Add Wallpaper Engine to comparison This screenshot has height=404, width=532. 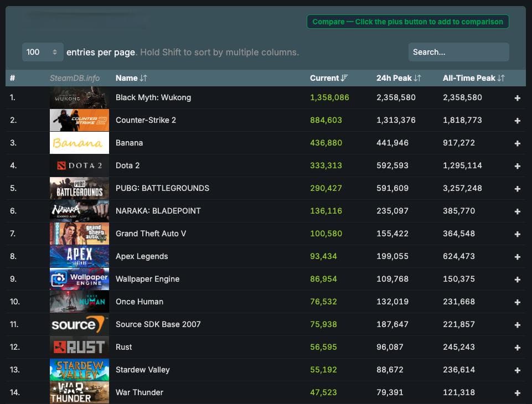517,279
